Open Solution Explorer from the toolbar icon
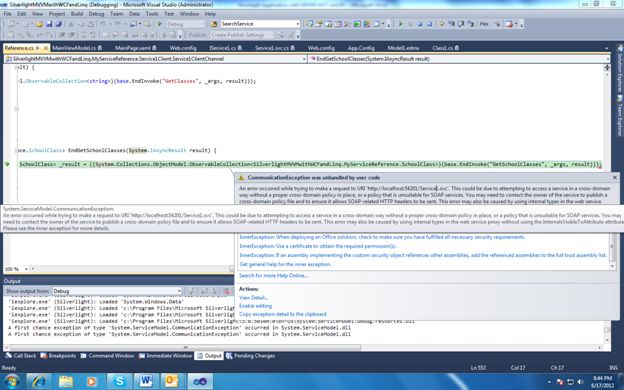This screenshot has height=390, width=624. [309, 24]
